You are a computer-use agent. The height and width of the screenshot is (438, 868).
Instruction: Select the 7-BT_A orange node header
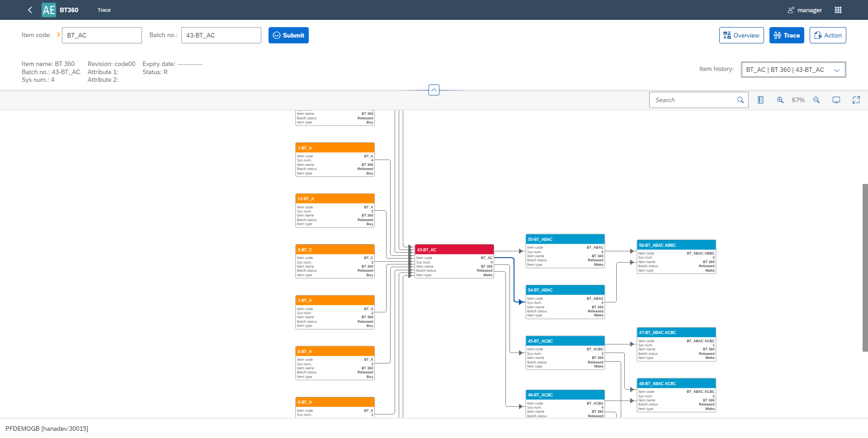pyautogui.click(x=335, y=147)
